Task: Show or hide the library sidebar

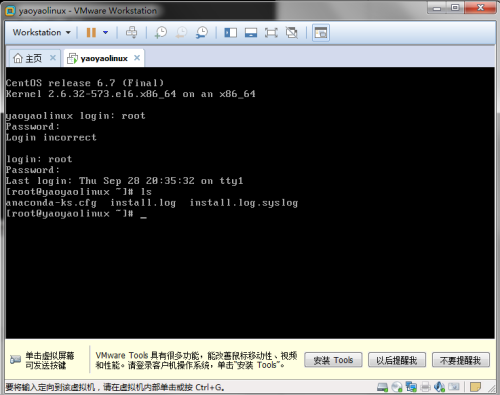Action: click(x=231, y=32)
